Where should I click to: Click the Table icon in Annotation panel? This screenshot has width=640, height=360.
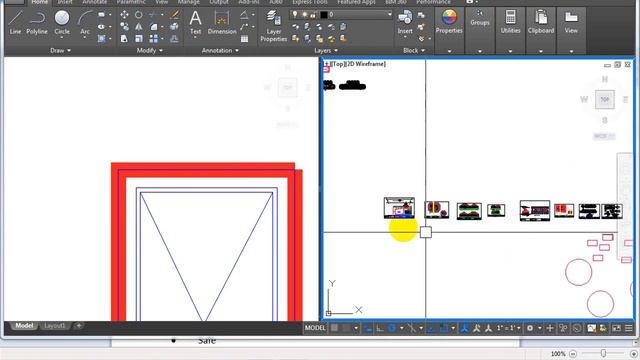pos(244,39)
